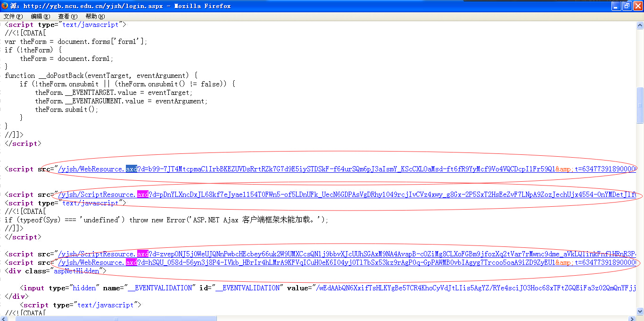This screenshot has height=321, width=644.
Task: Click the "if (typeof(Sys) === 'undefined')" line
Action: click(166, 220)
